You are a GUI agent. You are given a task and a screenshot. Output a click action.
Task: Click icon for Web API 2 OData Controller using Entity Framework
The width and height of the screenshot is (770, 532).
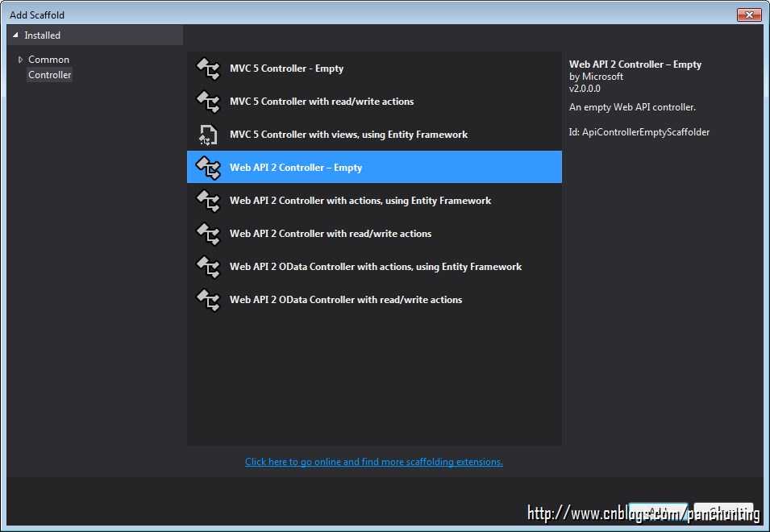208,267
